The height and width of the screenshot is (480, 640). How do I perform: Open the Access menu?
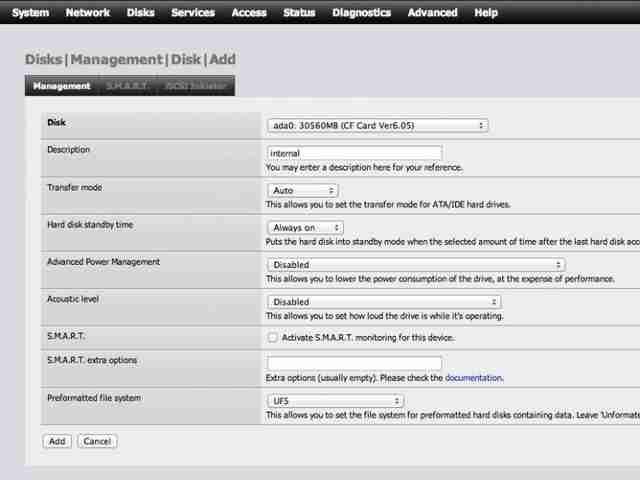coord(249,13)
